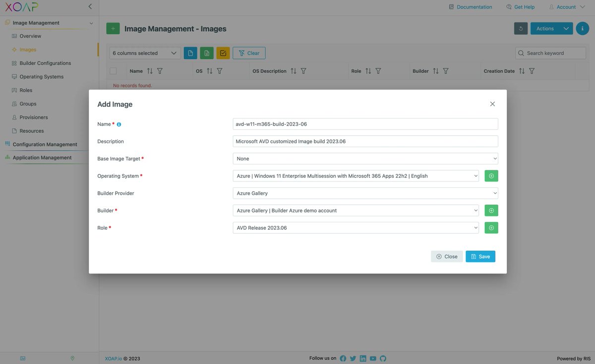Open the XOAP Twitter page
595x364 pixels.
coord(353,359)
